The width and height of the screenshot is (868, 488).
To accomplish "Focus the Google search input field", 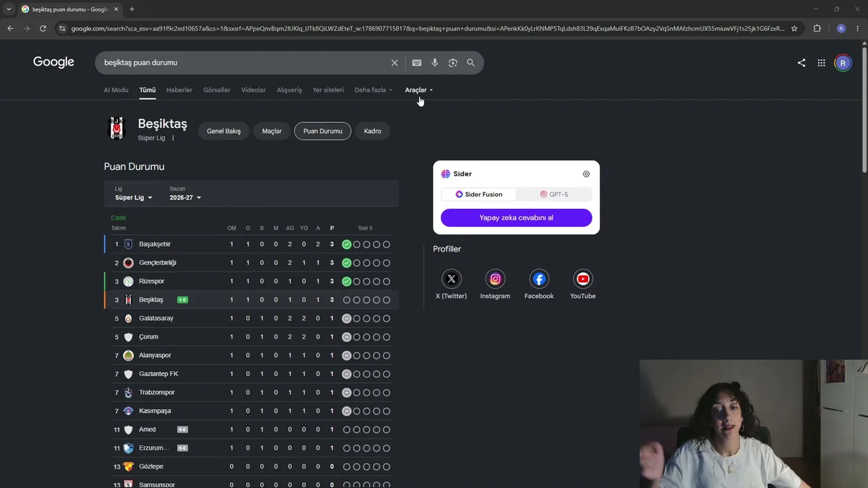I will pyautogui.click(x=244, y=62).
